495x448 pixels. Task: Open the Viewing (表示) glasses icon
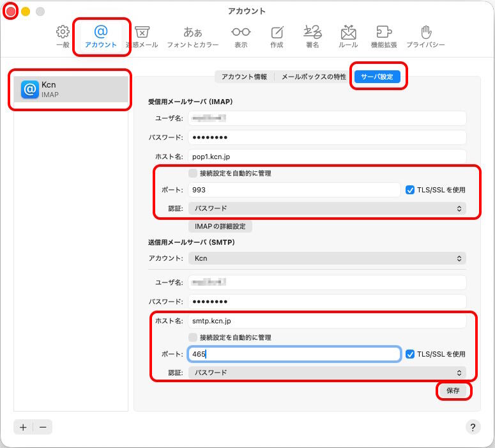[241, 36]
